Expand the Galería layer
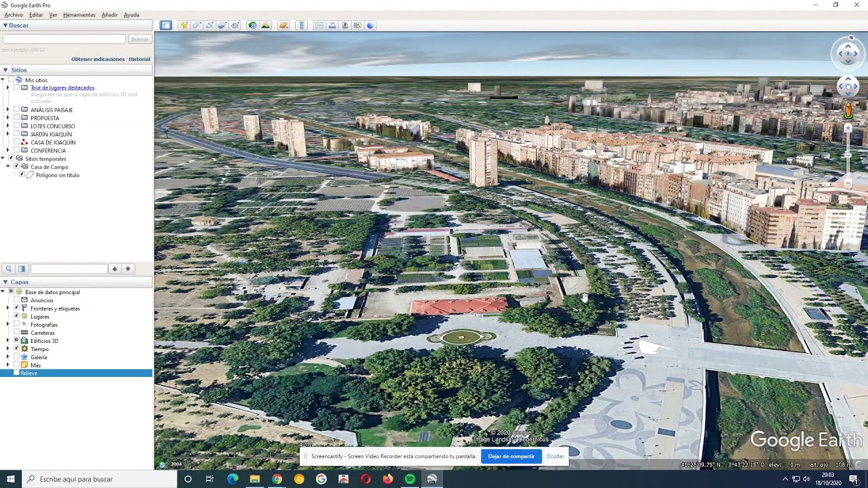 point(8,357)
